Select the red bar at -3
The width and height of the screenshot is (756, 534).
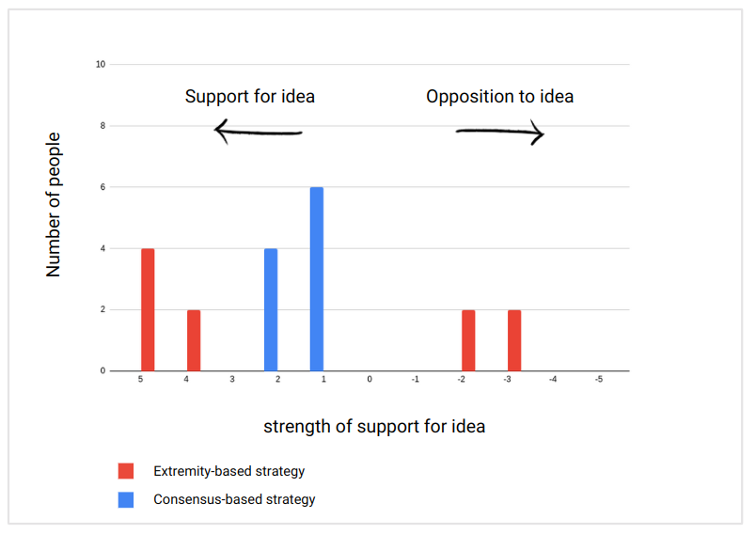click(514, 340)
